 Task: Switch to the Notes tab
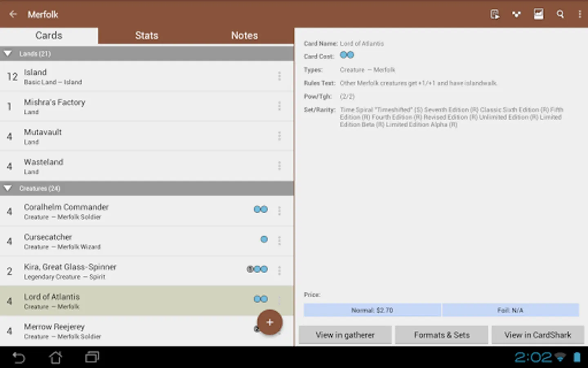click(245, 36)
